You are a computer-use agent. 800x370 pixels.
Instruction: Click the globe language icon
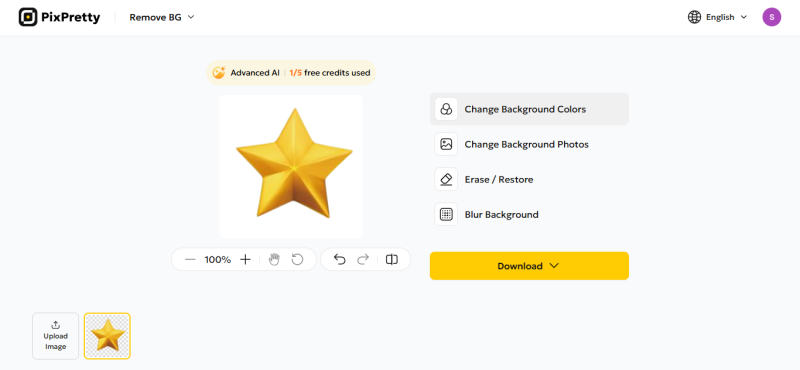click(x=694, y=17)
